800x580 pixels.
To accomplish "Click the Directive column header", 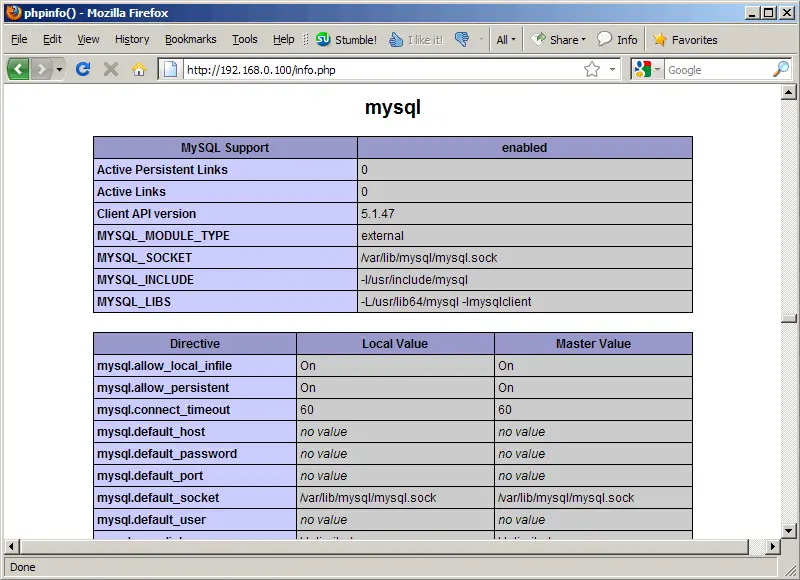I will pyautogui.click(x=195, y=343).
